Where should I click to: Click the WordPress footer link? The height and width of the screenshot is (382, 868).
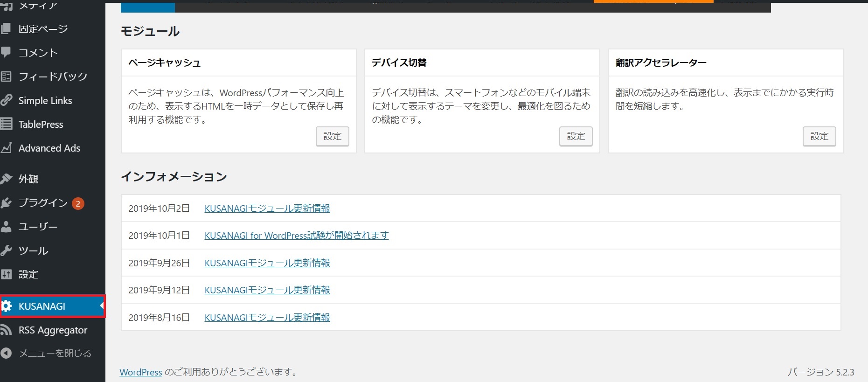[x=140, y=372]
